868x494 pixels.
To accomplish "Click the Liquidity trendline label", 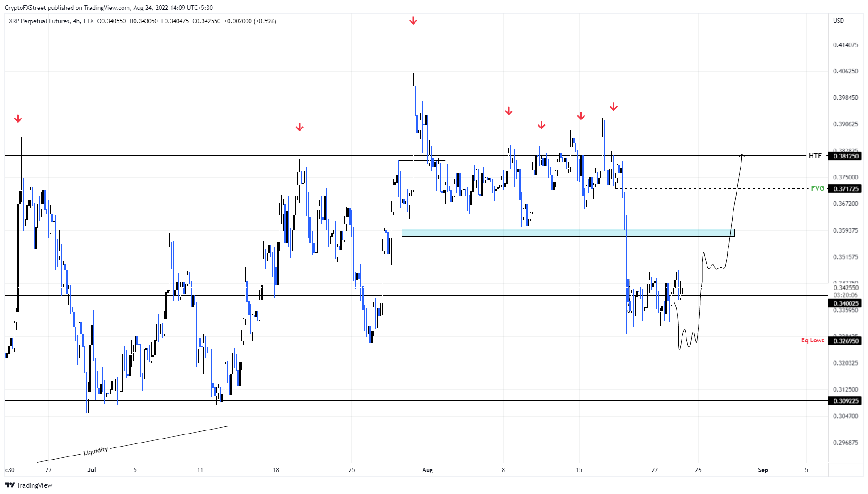I will (x=96, y=451).
